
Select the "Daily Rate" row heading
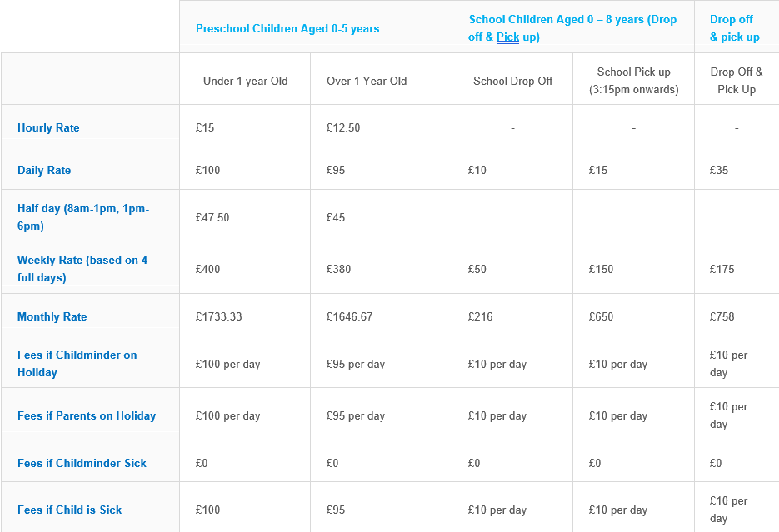[44, 171]
